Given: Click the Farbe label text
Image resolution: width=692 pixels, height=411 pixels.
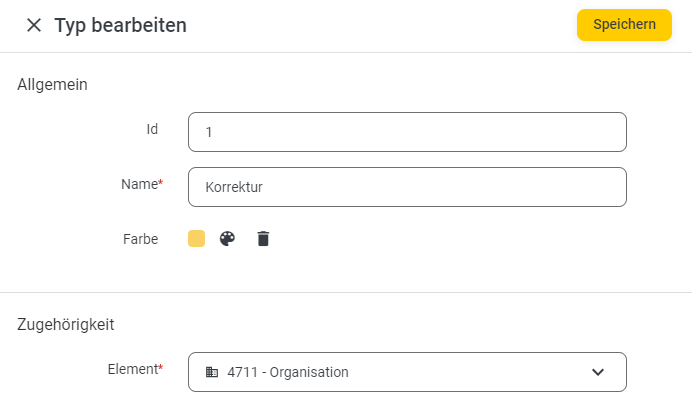Looking at the screenshot, I should point(140,239).
